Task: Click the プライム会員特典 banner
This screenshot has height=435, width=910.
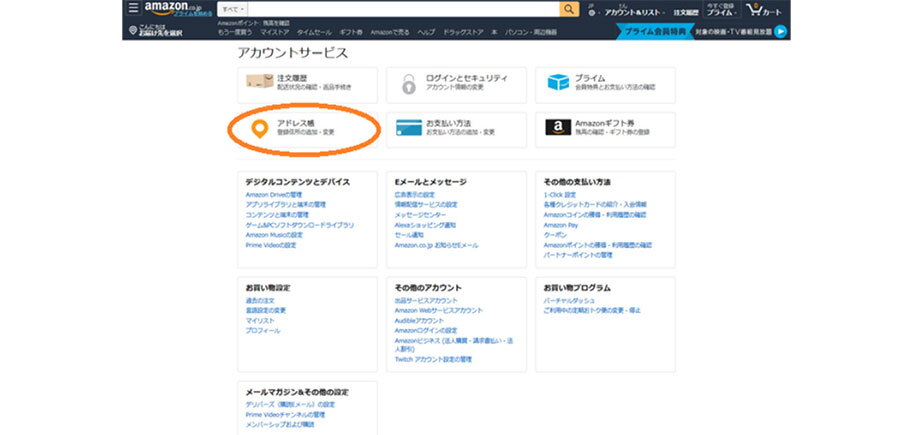Action: (x=655, y=31)
